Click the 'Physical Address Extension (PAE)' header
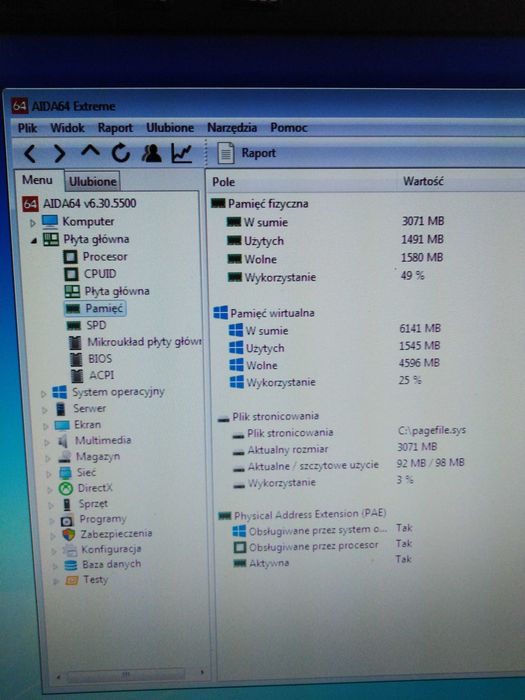Viewport: 525px width, 700px height. (310, 514)
